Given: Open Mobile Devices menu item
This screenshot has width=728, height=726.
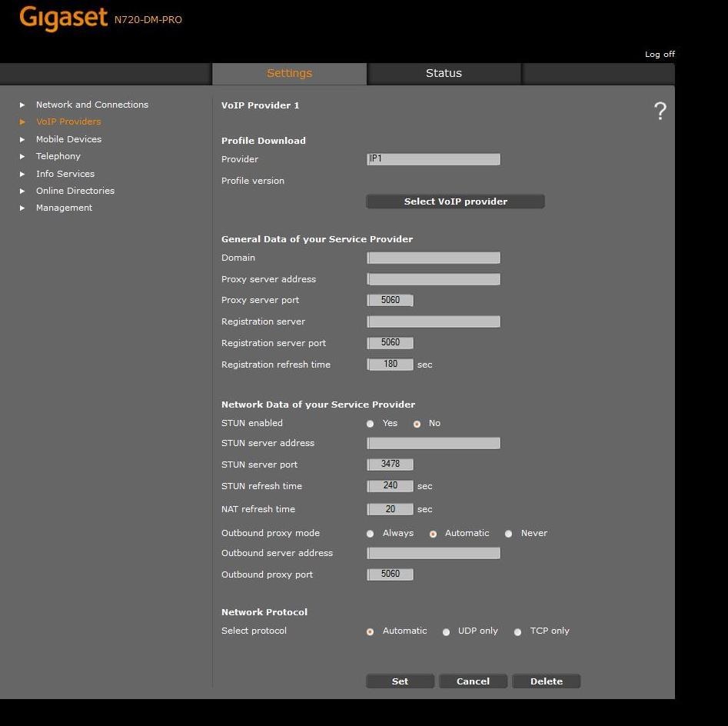Looking at the screenshot, I should pyautogui.click(x=68, y=139).
